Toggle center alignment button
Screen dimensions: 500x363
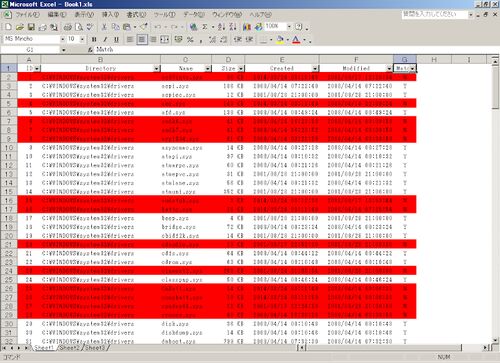(x=142, y=40)
